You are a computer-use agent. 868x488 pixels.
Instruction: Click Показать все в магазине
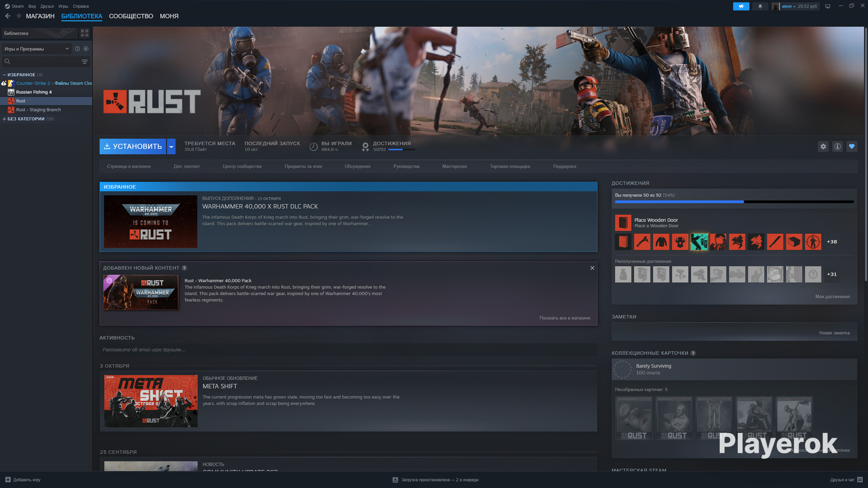tap(565, 318)
